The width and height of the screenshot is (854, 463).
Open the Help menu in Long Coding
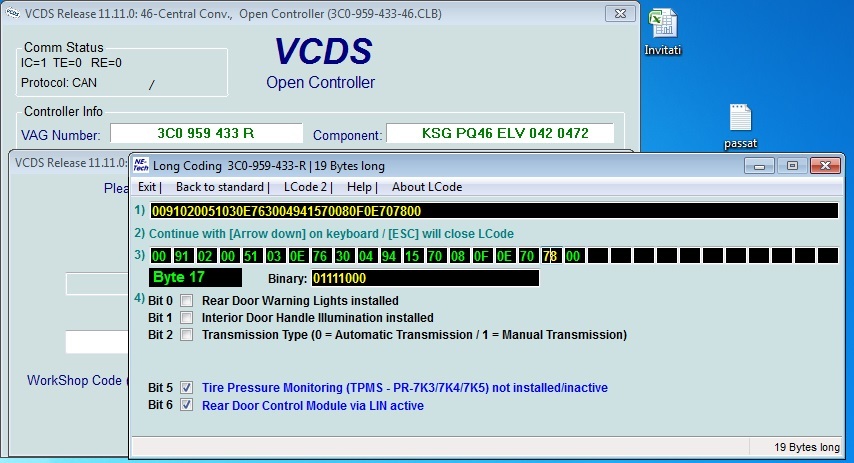pos(358,187)
